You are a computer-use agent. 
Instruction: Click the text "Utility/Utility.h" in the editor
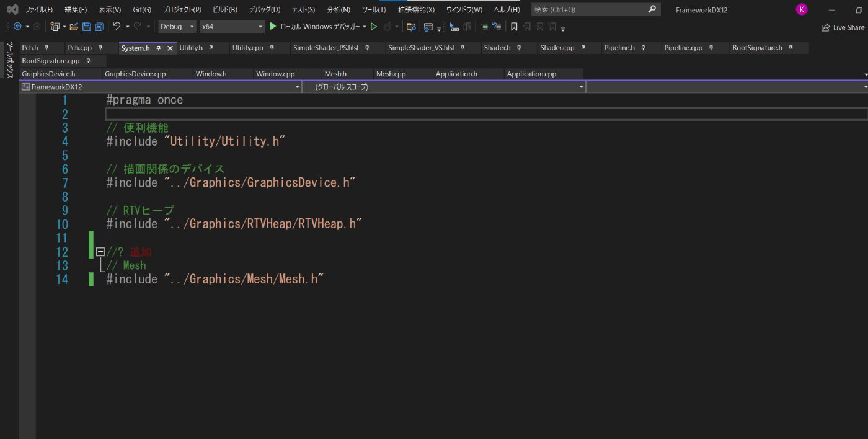[224, 141]
